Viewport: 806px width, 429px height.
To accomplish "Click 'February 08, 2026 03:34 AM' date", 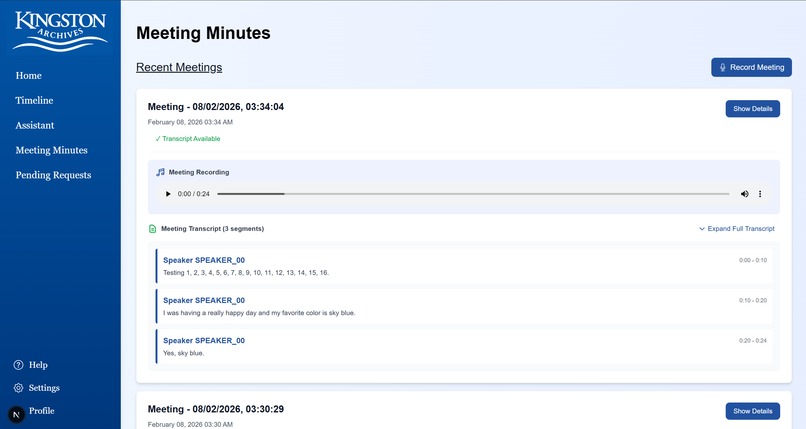I will [x=190, y=122].
